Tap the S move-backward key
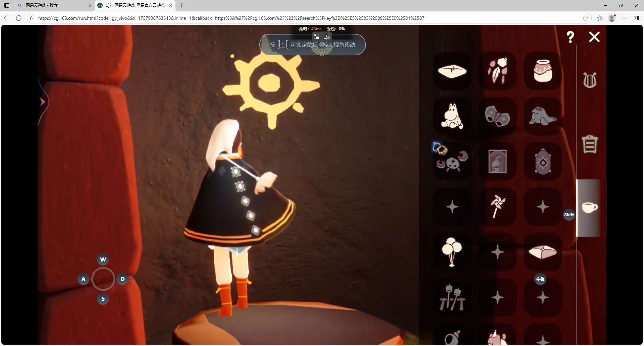Viewport: 644px width, 346px height. pos(103,299)
